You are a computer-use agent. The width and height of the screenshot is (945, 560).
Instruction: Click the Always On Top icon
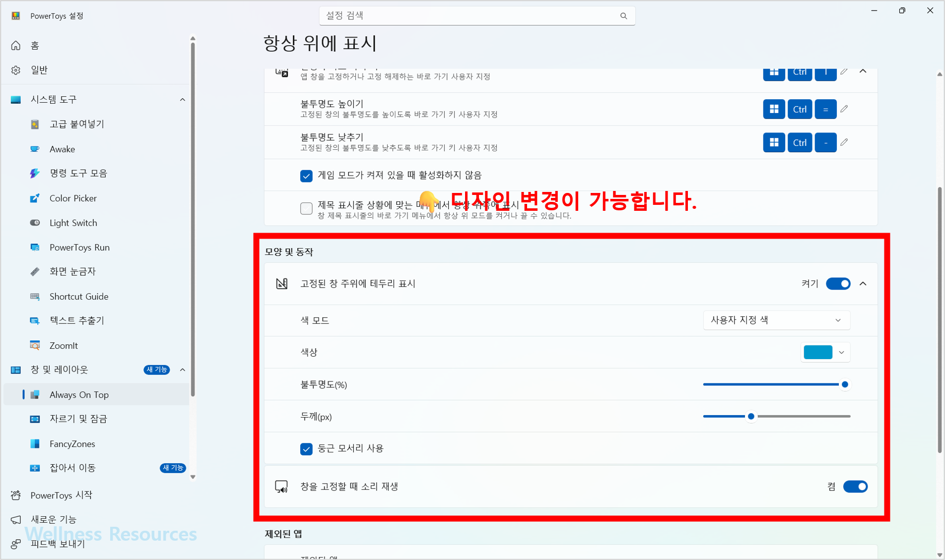point(35,394)
